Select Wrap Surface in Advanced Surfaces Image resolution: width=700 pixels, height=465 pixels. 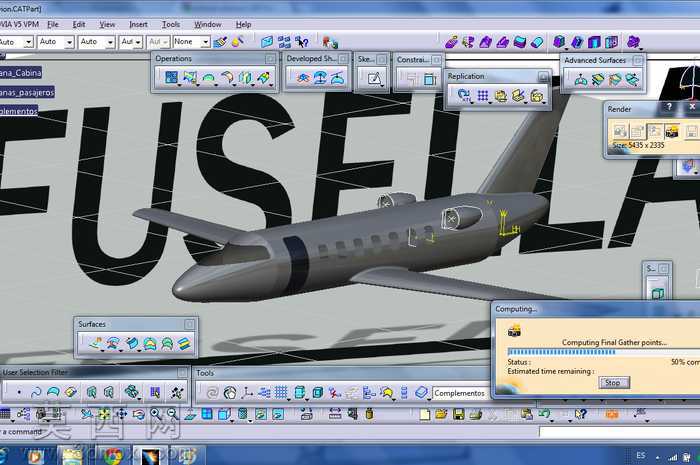pos(615,79)
